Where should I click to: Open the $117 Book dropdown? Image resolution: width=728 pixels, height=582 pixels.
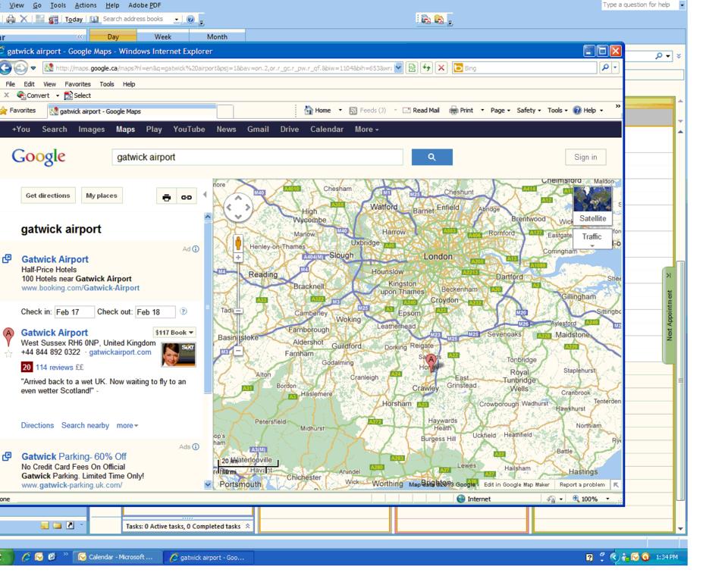[x=174, y=333]
